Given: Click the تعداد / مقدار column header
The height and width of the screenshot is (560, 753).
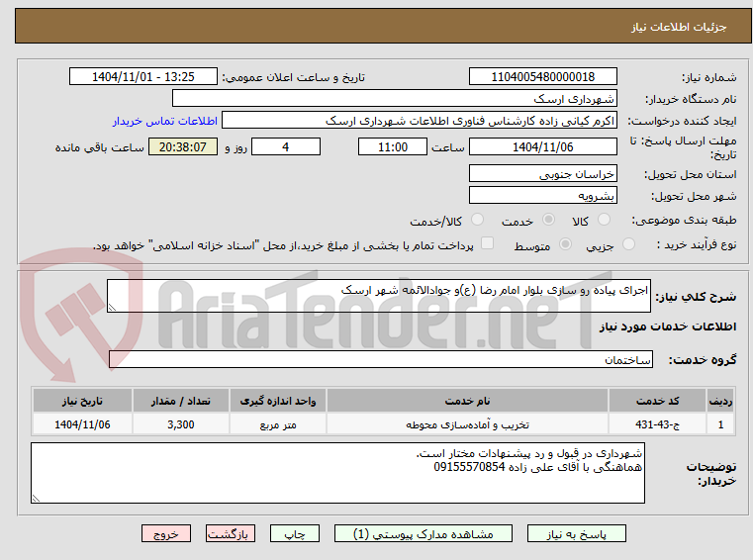Looking at the screenshot, I should coord(180,401).
